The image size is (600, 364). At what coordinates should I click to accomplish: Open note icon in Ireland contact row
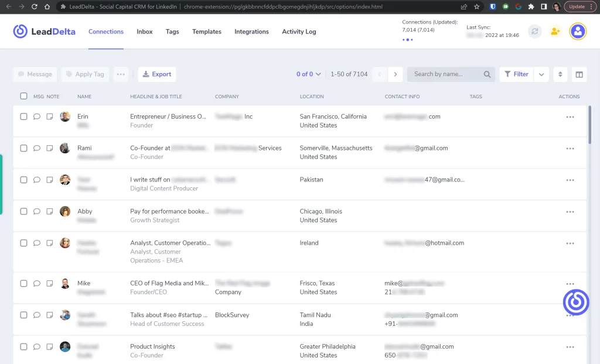50,243
